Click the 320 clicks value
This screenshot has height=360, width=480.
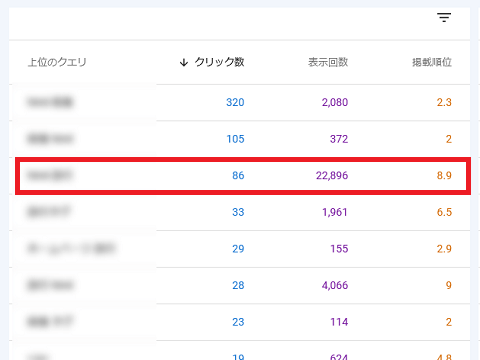(235, 102)
